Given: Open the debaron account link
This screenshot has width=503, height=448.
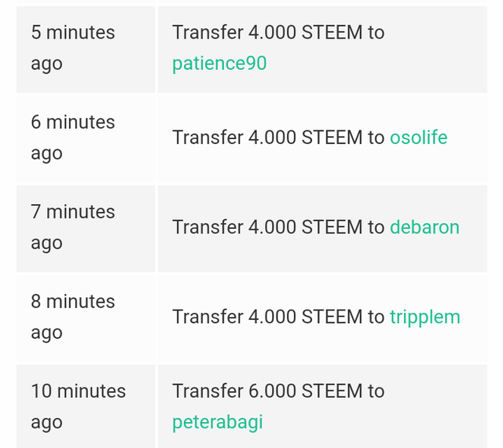Looking at the screenshot, I should point(424,227).
